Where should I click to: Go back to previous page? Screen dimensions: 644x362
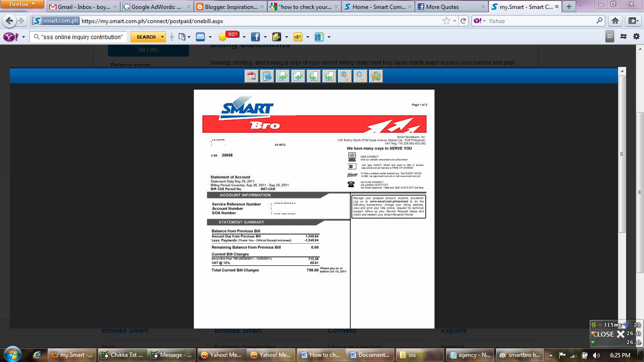[9, 21]
